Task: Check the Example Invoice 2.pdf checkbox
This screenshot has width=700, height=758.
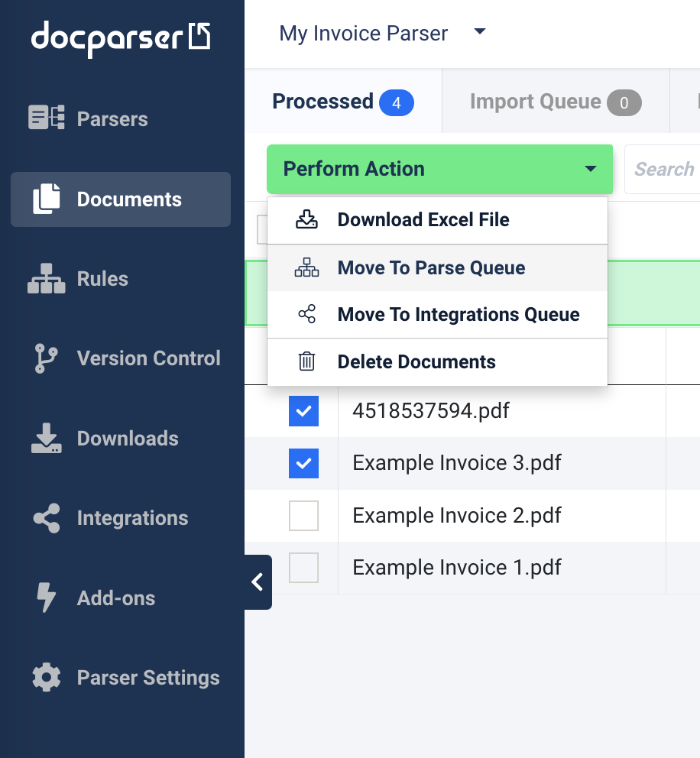Action: coord(303,516)
